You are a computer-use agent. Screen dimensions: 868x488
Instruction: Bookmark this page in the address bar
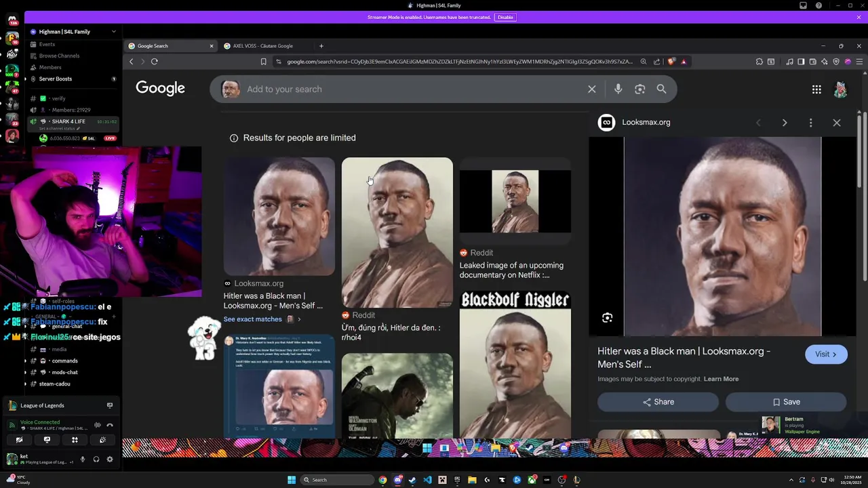[263, 62]
